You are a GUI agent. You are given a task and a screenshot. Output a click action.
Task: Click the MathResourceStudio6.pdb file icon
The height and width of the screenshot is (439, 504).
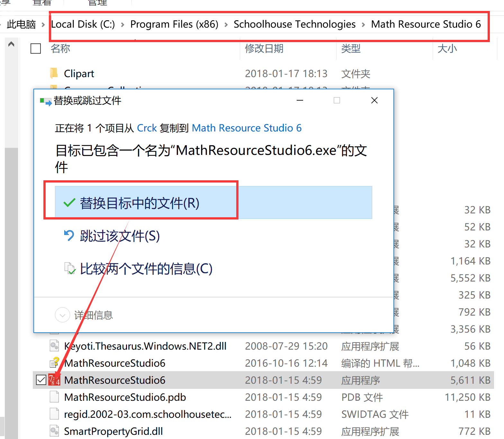(54, 397)
